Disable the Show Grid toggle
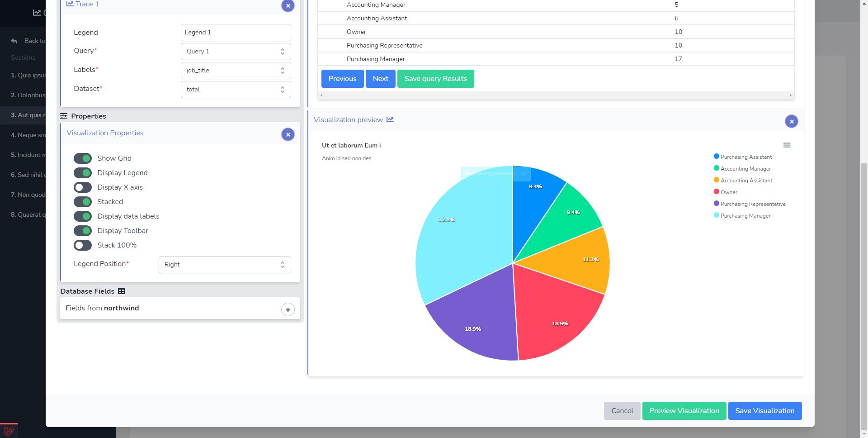 (83, 158)
